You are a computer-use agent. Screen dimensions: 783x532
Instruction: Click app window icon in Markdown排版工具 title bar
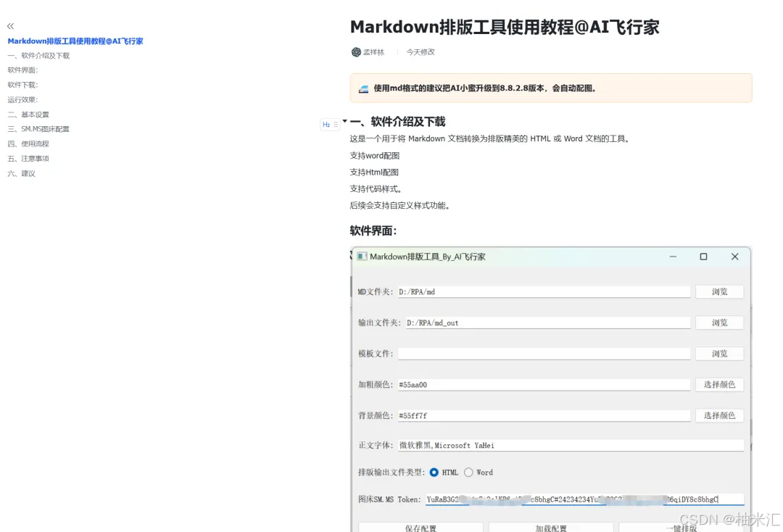[x=362, y=257]
